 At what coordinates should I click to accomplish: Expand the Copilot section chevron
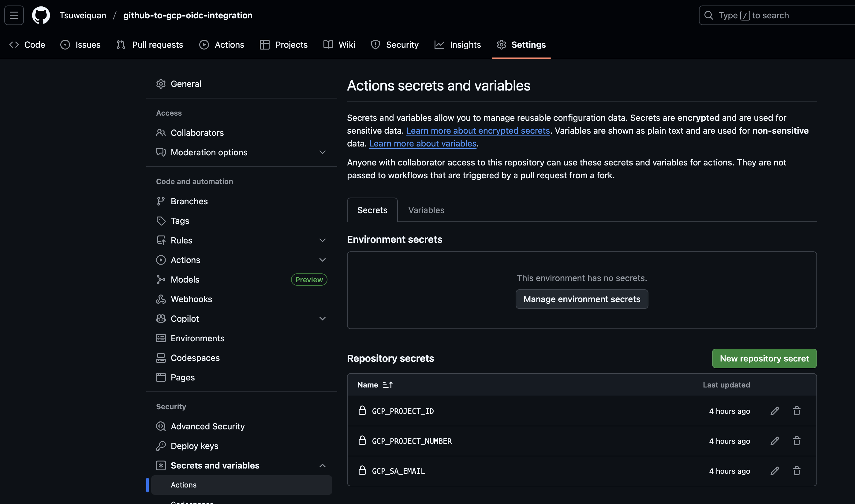(323, 319)
